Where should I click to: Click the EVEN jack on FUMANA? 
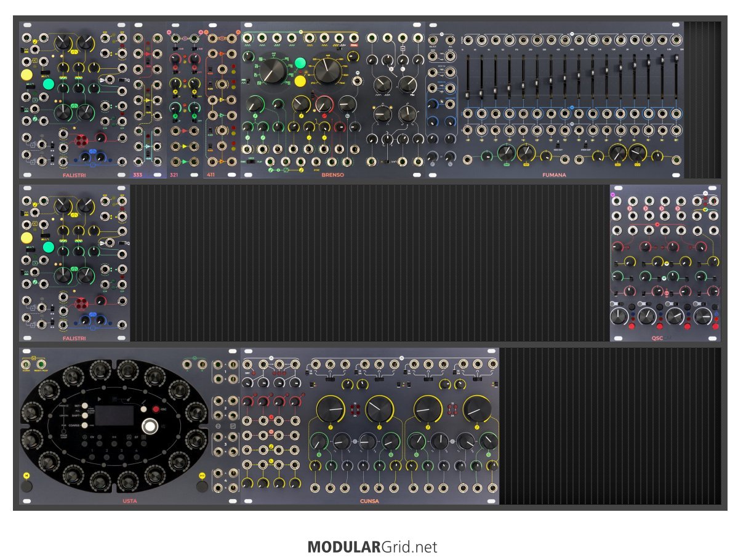450,56
